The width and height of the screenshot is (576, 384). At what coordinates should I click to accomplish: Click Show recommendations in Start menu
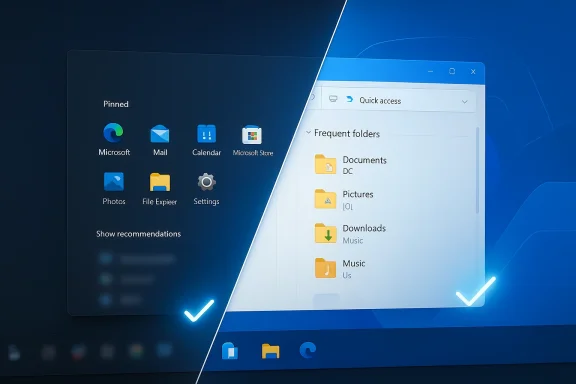(138, 234)
